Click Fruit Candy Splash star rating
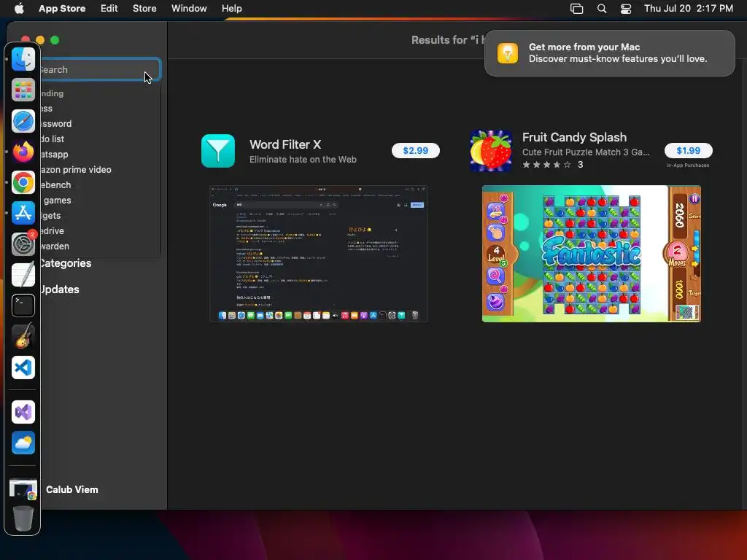 tap(546, 165)
